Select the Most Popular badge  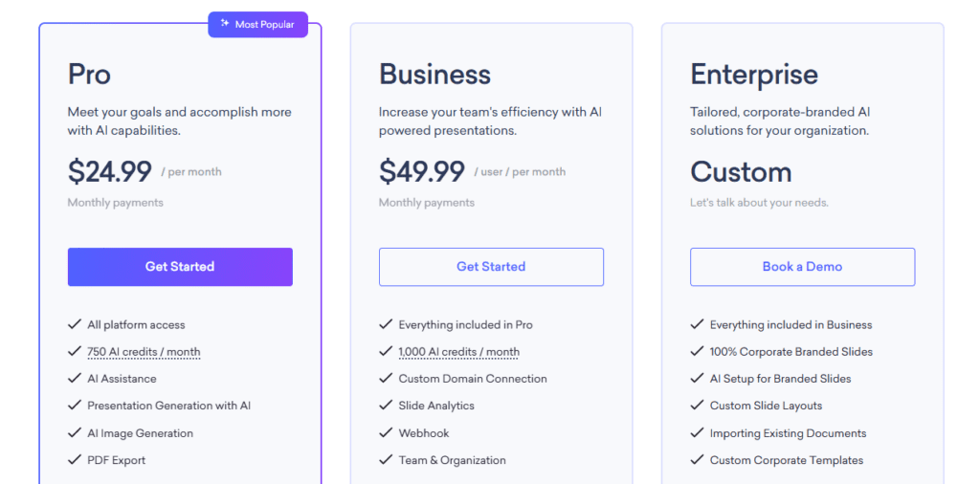click(x=258, y=24)
